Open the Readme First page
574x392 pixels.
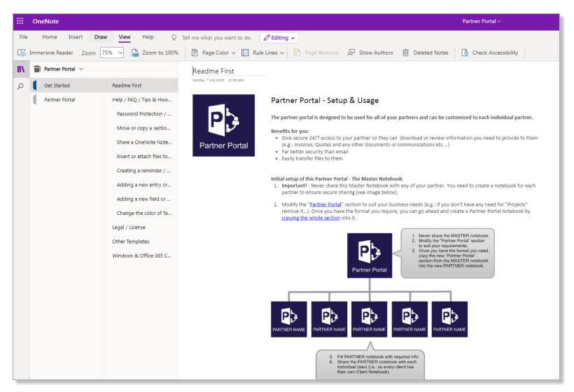point(141,85)
